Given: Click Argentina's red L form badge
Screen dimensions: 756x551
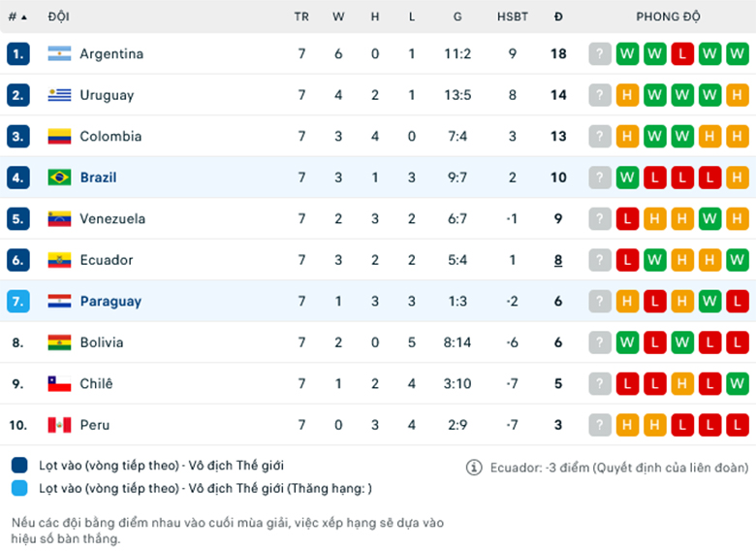Looking at the screenshot, I should pyautogui.click(x=682, y=53).
